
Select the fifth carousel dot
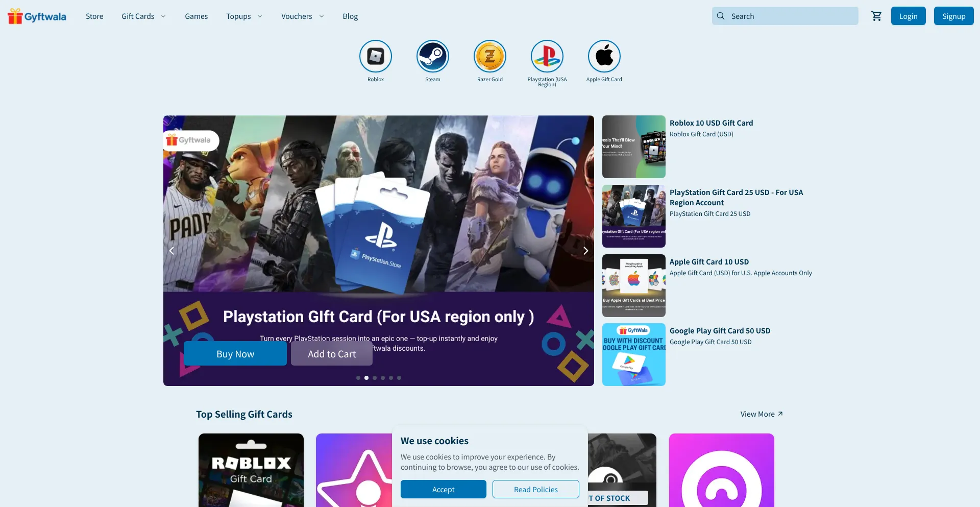(x=391, y=378)
